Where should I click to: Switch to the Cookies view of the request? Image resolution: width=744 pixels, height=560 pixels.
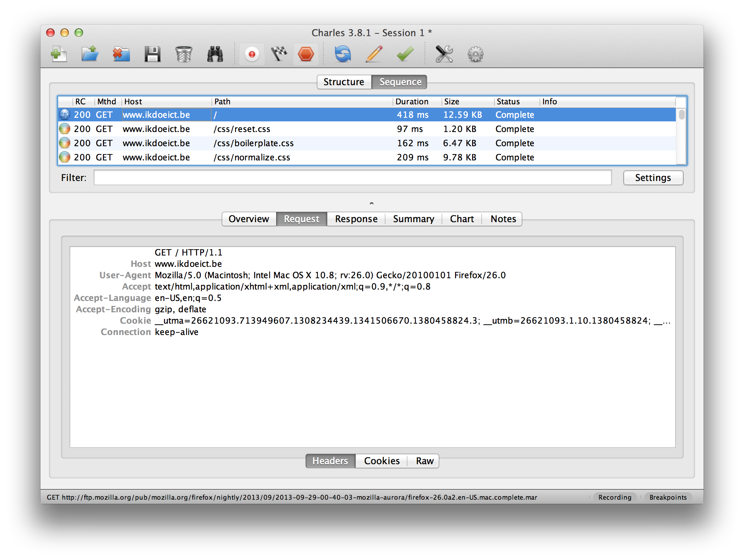381,461
